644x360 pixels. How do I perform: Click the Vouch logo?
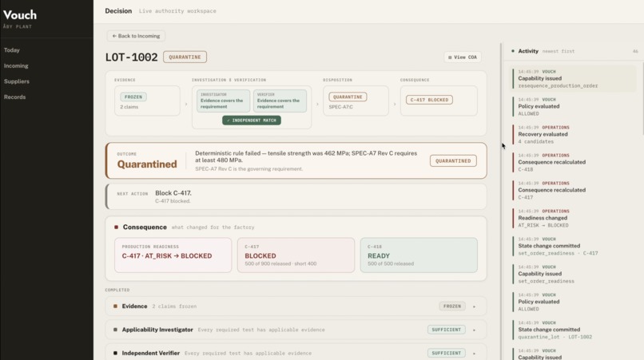pos(20,15)
